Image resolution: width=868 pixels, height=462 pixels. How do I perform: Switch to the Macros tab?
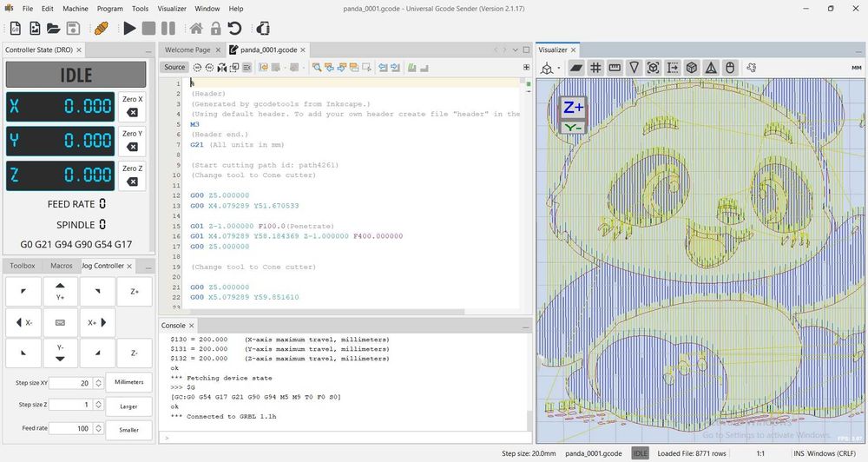click(61, 266)
